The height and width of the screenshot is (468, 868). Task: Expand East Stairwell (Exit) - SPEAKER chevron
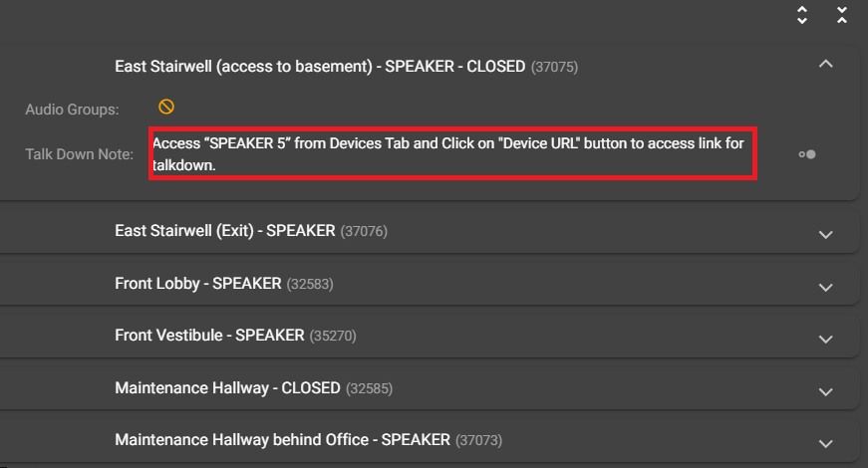click(x=826, y=235)
